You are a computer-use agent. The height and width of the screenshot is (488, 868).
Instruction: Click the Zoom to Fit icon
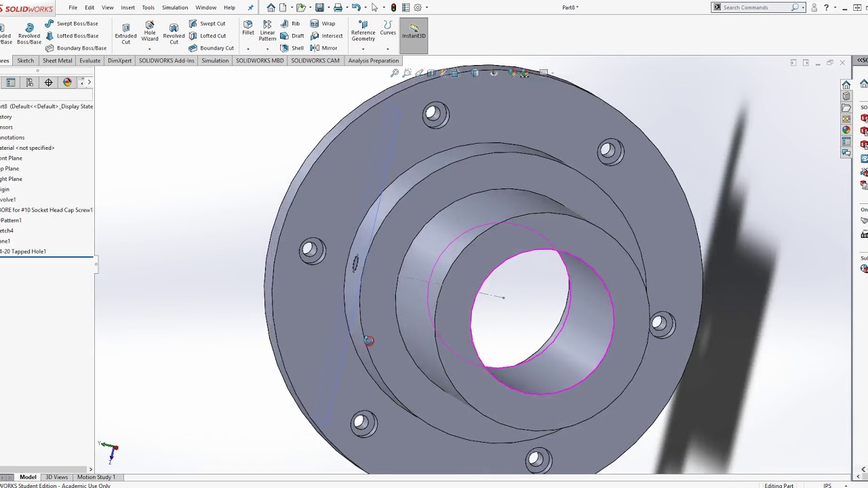[395, 73]
